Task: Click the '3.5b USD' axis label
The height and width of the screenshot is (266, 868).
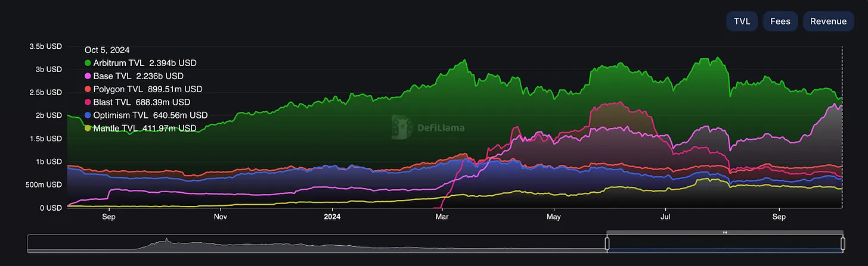Action: (x=45, y=46)
